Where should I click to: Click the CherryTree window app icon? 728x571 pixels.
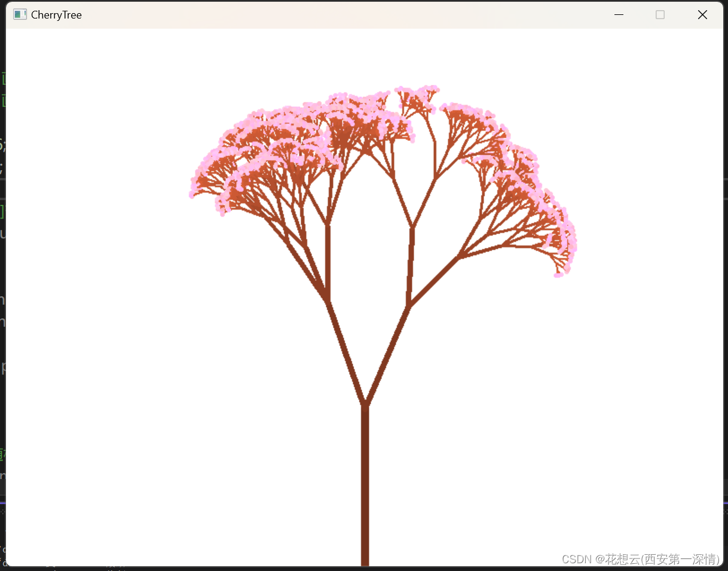click(x=20, y=14)
